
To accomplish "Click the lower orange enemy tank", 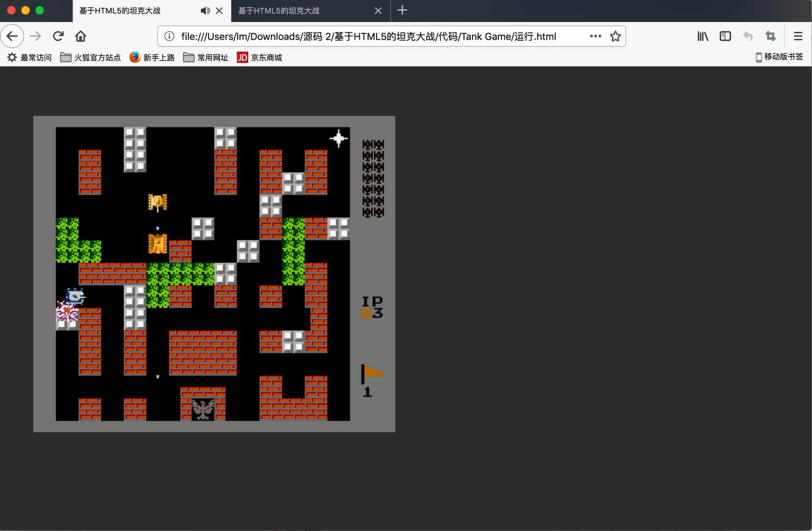I will pyautogui.click(x=157, y=244).
